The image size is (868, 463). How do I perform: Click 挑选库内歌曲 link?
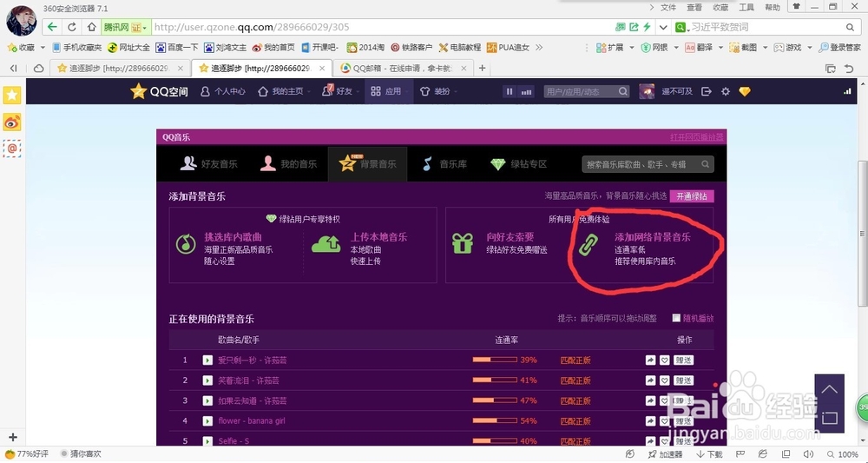click(x=233, y=237)
